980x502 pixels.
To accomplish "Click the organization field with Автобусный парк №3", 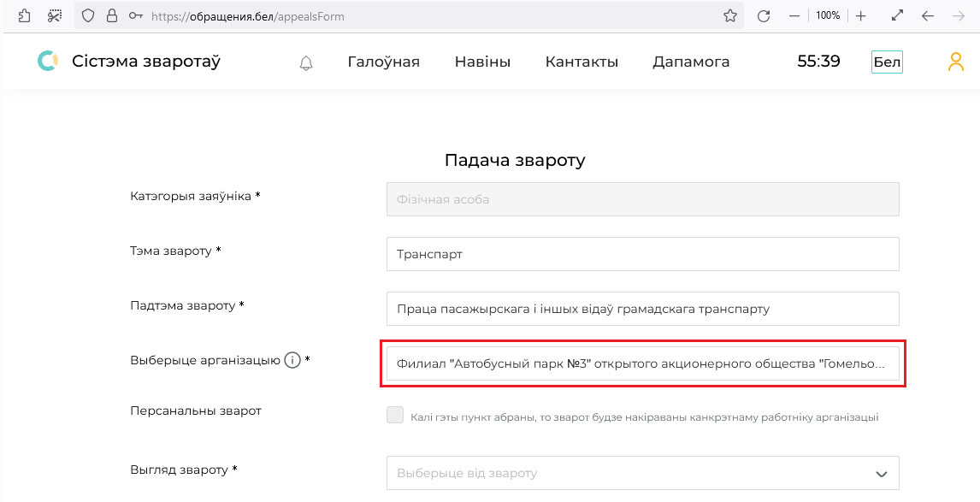I will pyautogui.click(x=642, y=363).
